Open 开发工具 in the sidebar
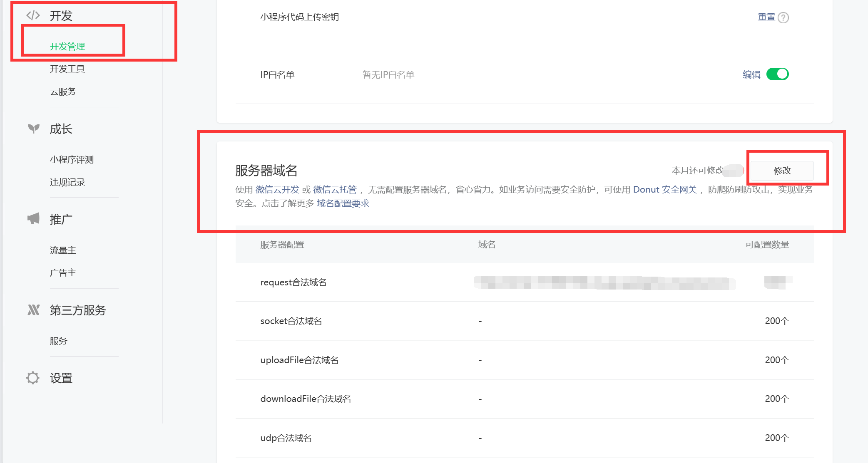This screenshot has width=868, height=463. (x=67, y=69)
